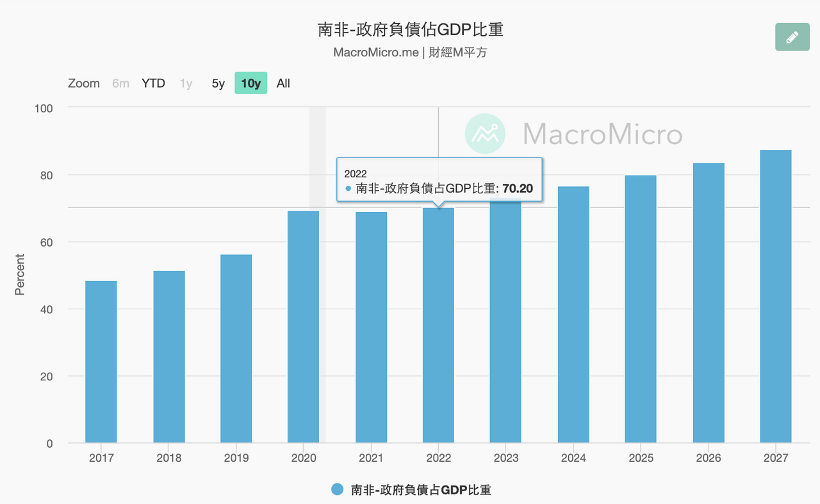Click the 2019 bar
Image resolution: width=820 pixels, height=504 pixels.
click(x=236, y=348)
